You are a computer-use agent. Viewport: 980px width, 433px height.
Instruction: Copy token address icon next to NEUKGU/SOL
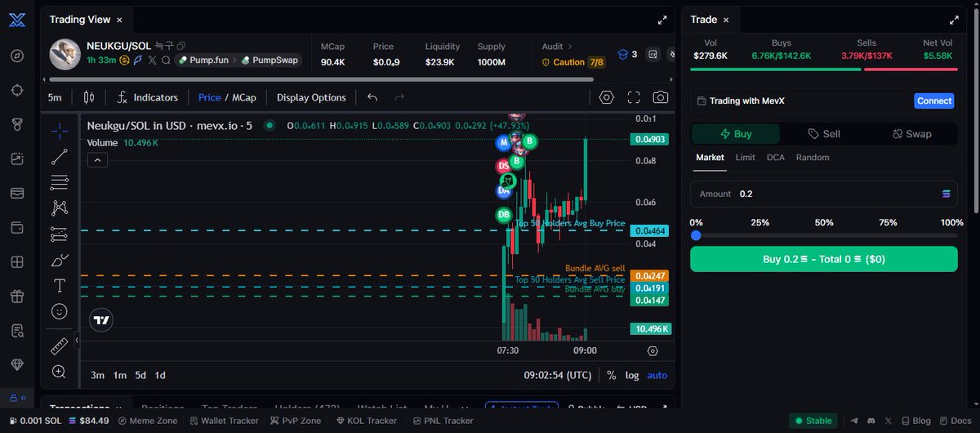coord(181,46)
